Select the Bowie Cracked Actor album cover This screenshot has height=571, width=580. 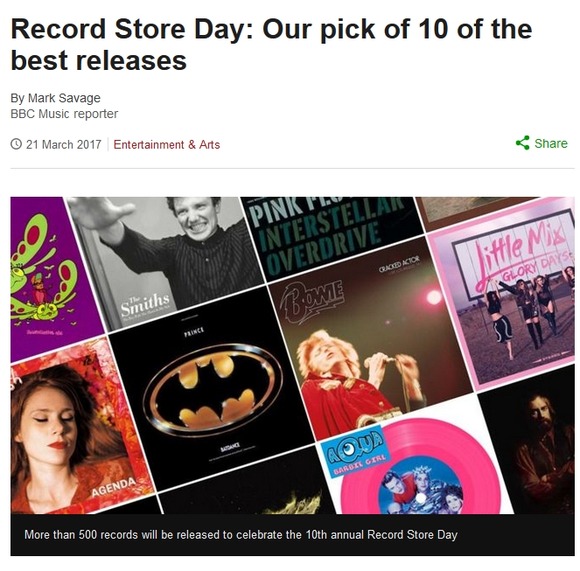click(370, 338)
